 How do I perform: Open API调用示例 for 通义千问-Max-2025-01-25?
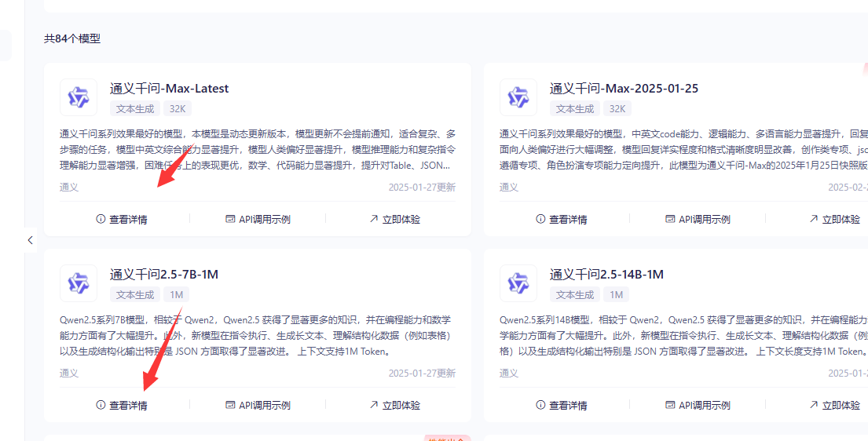click(x=698, y=219)
